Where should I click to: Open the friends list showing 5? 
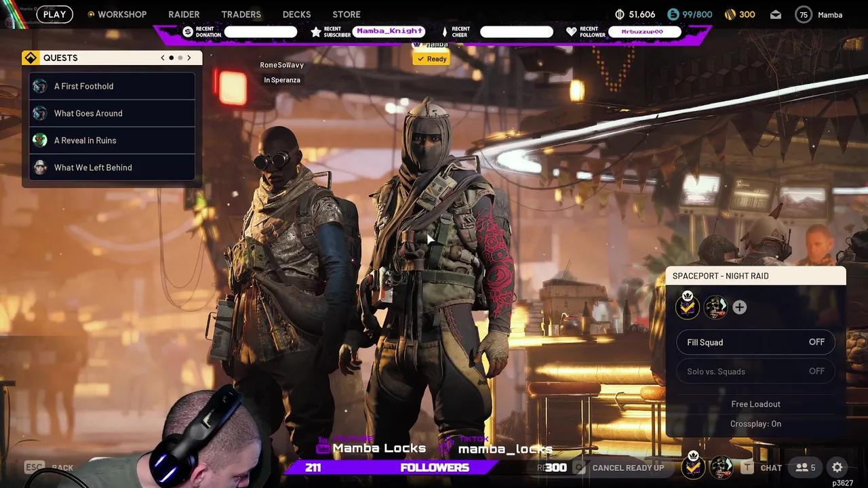point(806,468)
